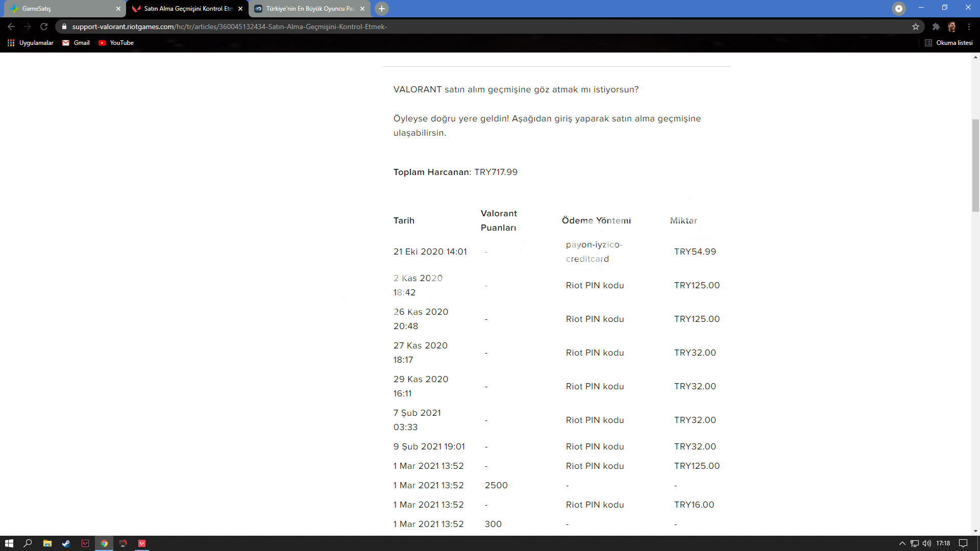Open the Chrome profile avatar

(x=952, y=27)
